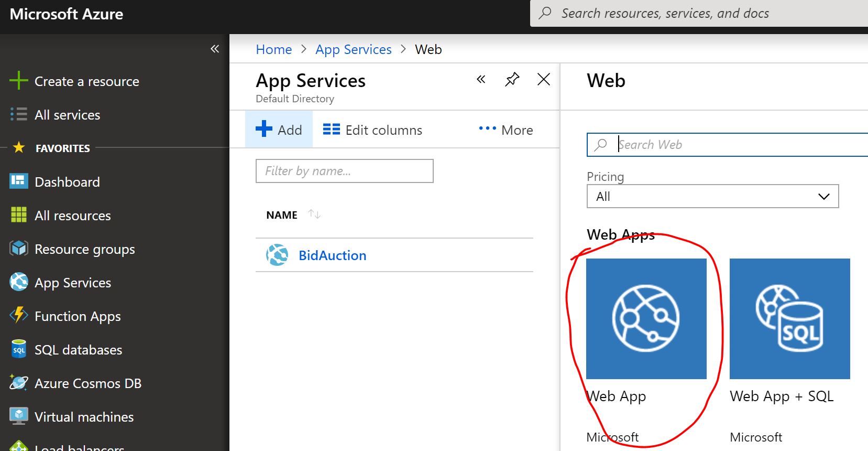Click the green plus Create a resource icon
This screenshot has width=868, height=451.
(x=19, y=81)
